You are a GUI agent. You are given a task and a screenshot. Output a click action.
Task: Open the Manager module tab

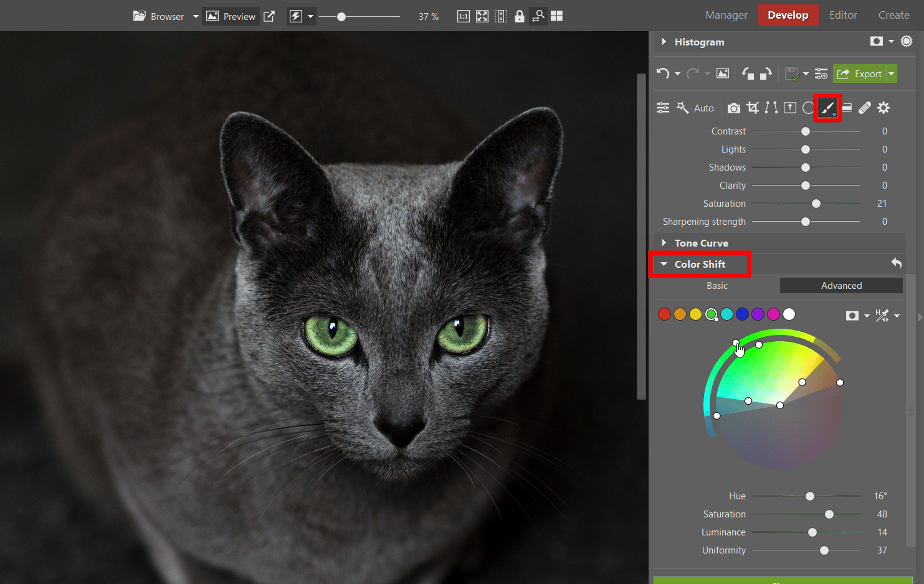[726, 15]
